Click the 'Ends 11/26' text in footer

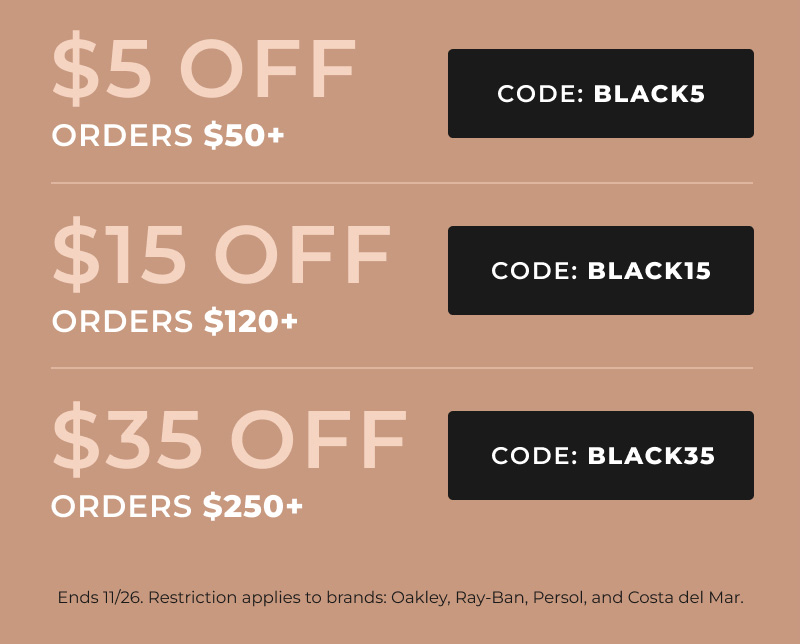coord(101,597)
